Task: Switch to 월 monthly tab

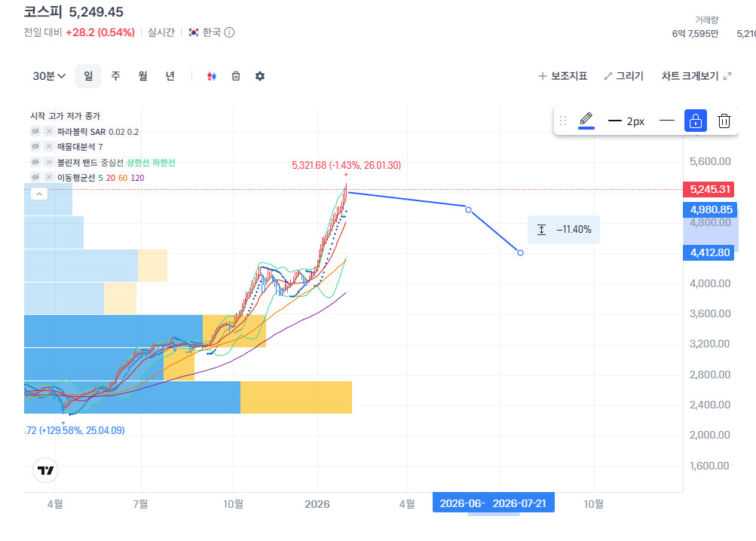Action: (142, 76)
